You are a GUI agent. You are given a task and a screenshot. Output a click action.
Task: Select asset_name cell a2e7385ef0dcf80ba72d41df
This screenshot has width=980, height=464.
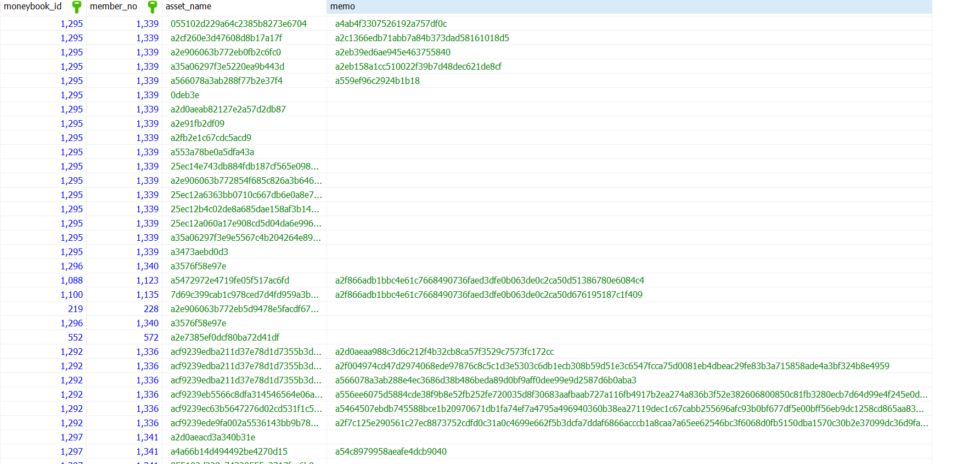click(x=225, y=337)
